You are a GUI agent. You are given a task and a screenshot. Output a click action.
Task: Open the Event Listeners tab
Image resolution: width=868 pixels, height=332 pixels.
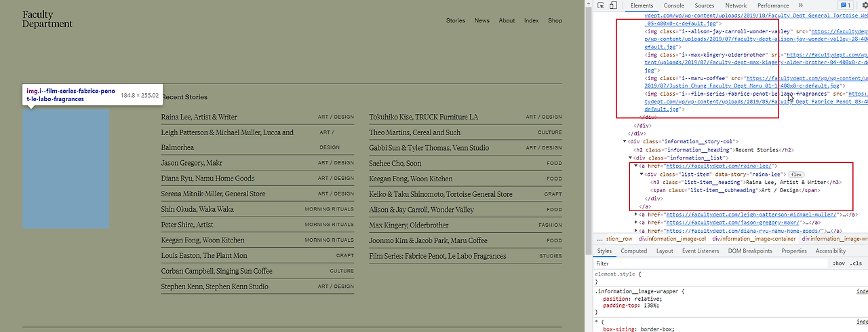tap(700, 251)
